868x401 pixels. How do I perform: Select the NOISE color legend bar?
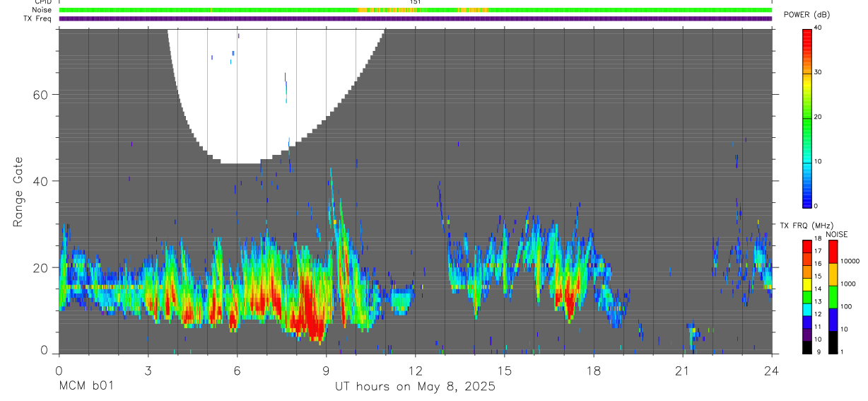[x=834, y=297]
